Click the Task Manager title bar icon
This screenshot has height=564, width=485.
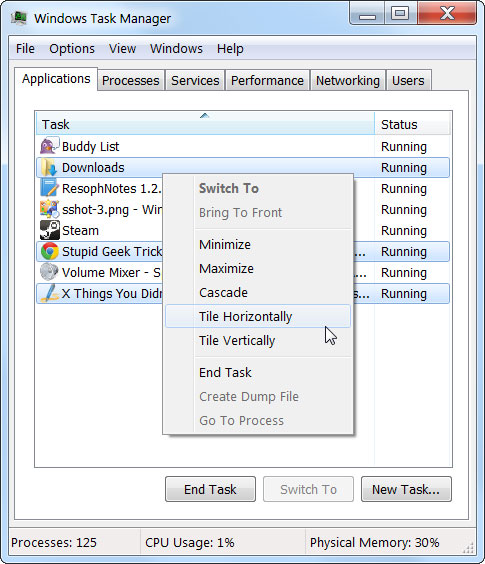(19, 18)
